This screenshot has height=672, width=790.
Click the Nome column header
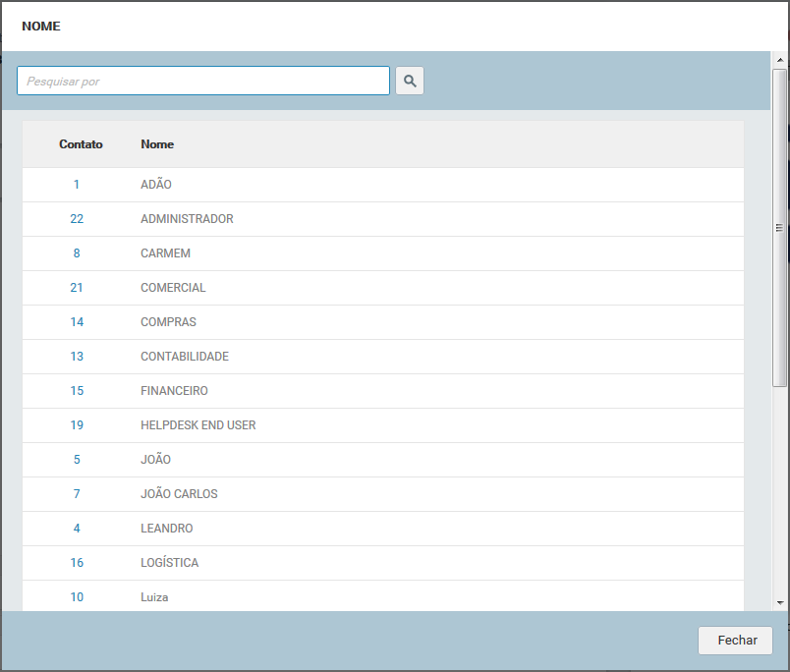tap(157, 144)
